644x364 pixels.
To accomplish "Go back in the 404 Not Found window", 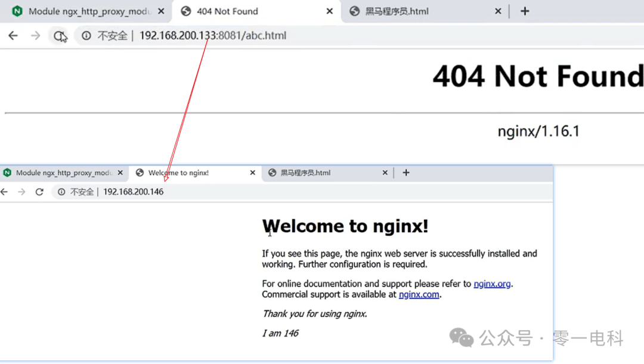I will pyautogui.click(x=13, y=36).
